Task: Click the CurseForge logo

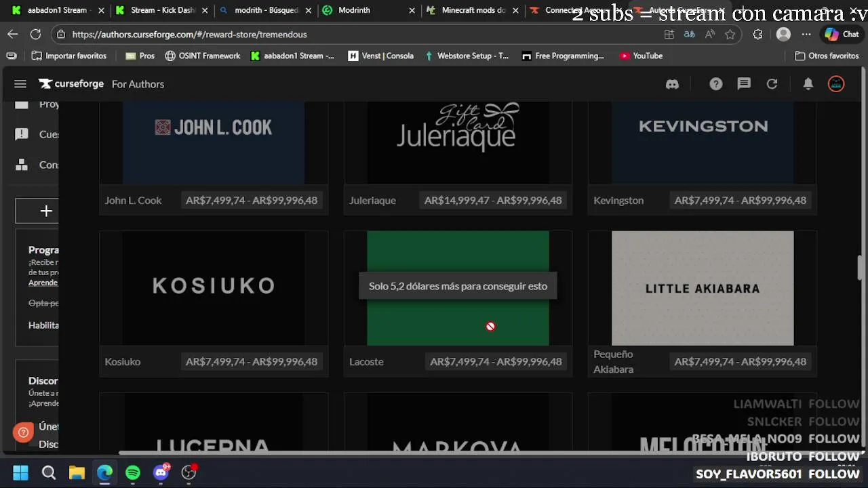Action: pos(71,84)
